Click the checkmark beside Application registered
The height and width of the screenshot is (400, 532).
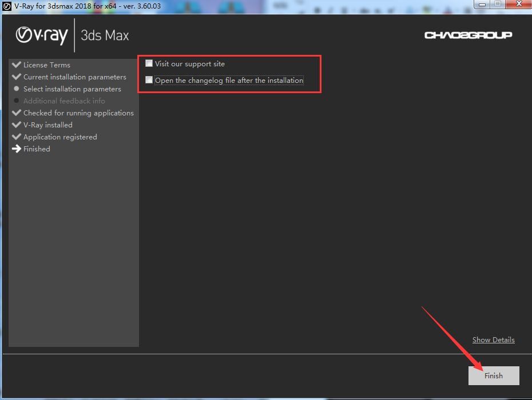point(16,137)
